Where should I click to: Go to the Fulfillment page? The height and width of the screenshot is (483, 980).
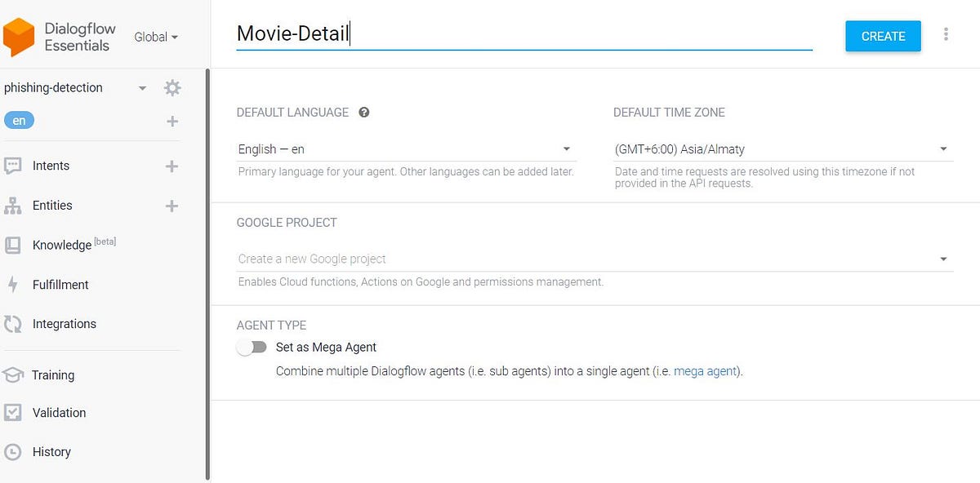60,284
